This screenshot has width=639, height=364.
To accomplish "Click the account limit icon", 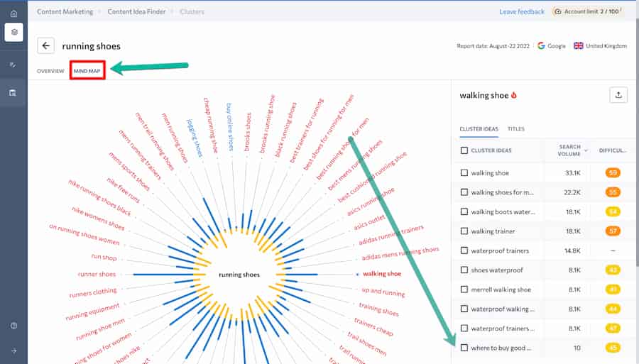I will pos(558,11).
